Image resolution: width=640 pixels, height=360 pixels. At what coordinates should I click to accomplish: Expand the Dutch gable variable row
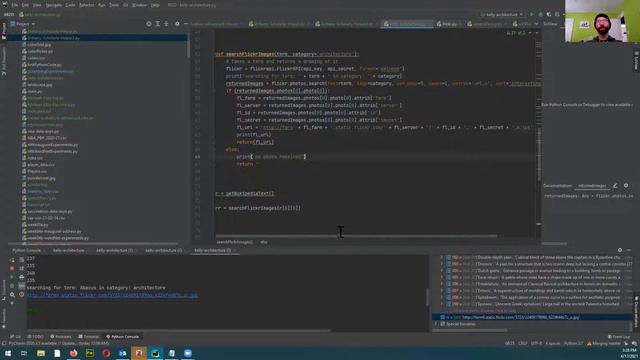442,271
